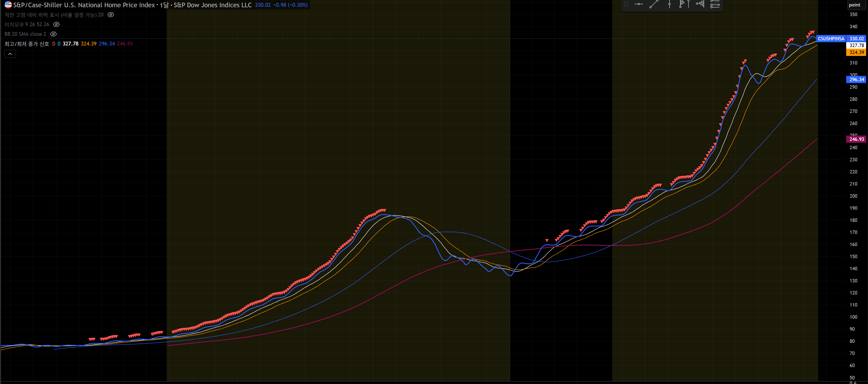Click the blue 296.34 scale label

856,80
